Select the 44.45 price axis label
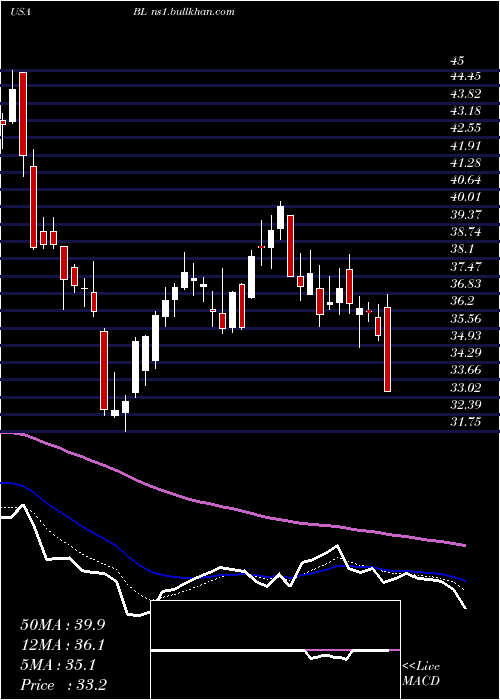This screenshot has width=500, height=700. coord(466,76)
